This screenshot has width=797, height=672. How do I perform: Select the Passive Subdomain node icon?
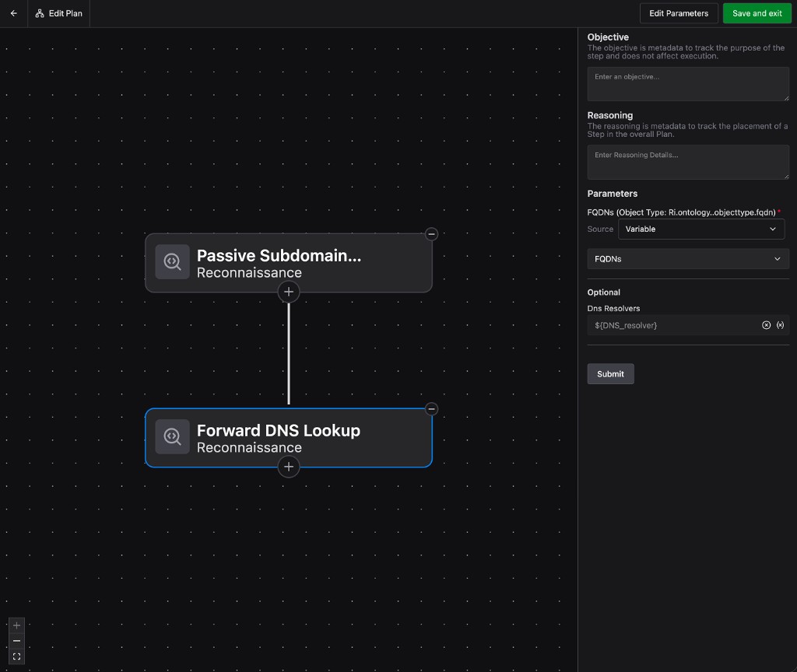[x=172, y=262]
